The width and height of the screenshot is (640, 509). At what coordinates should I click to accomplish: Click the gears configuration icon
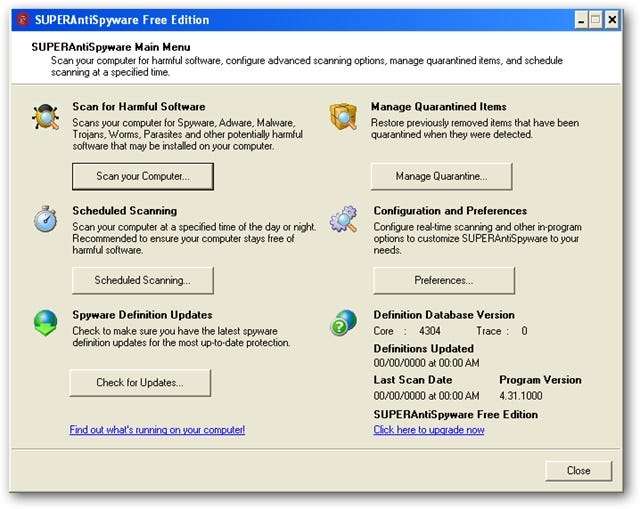pyautogui.click(x=343, y=219)
